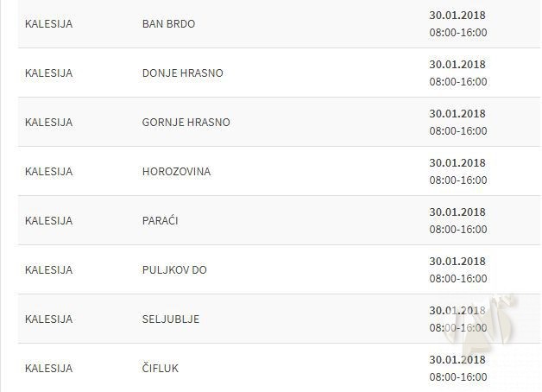
Task: Click KALESIJA in the PULJKOV DO row
Action: [48, 269]
